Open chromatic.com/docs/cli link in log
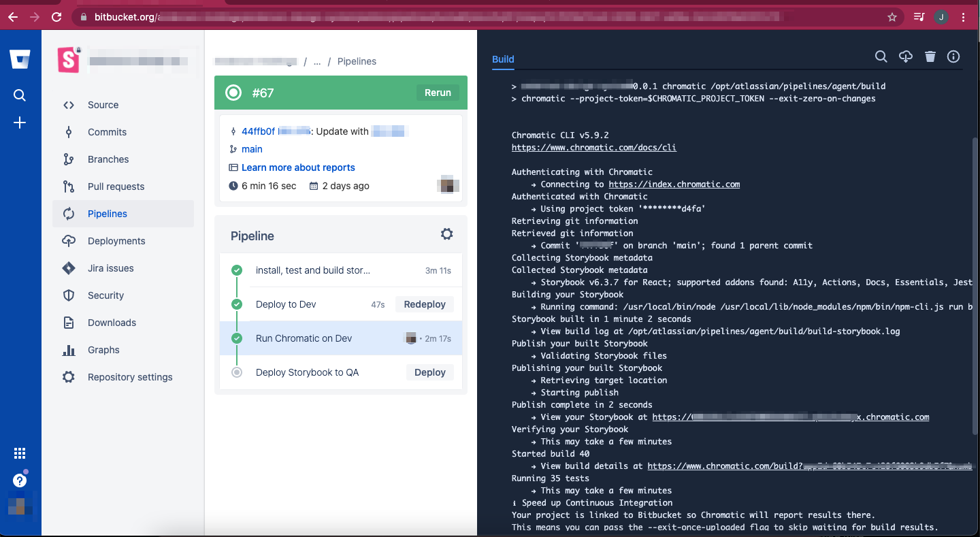Image resolution: width=980 pixels, height=537 pixels. point(594,148)
